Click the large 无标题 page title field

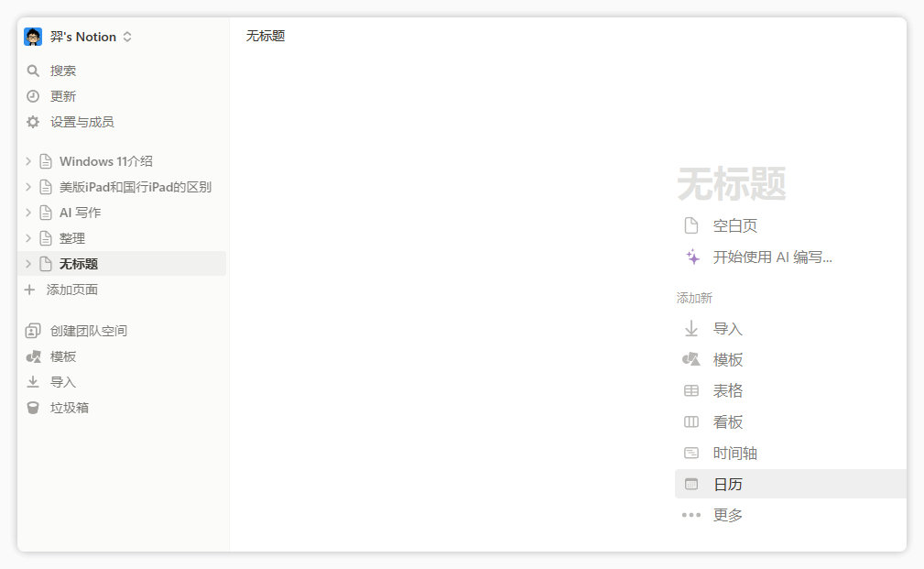732,183
